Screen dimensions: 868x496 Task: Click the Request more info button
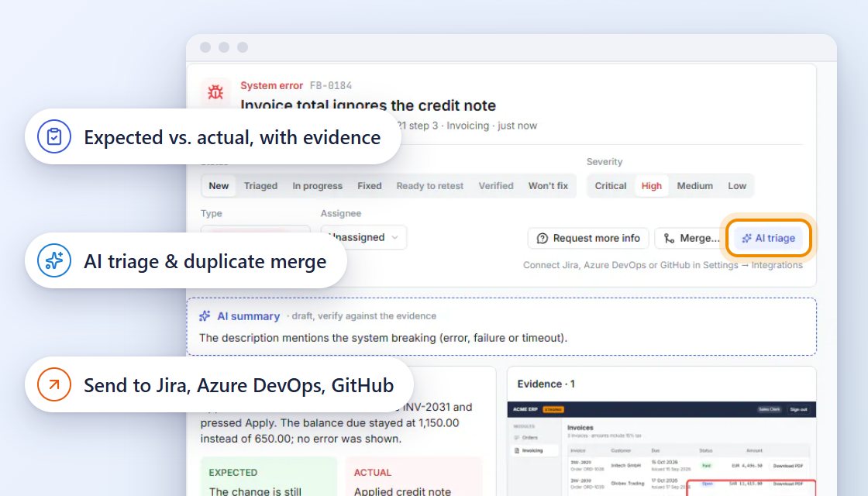[x=588, y=238]
